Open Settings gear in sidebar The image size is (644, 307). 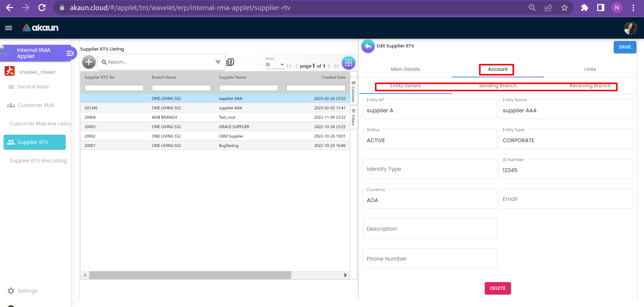[11, 291]
